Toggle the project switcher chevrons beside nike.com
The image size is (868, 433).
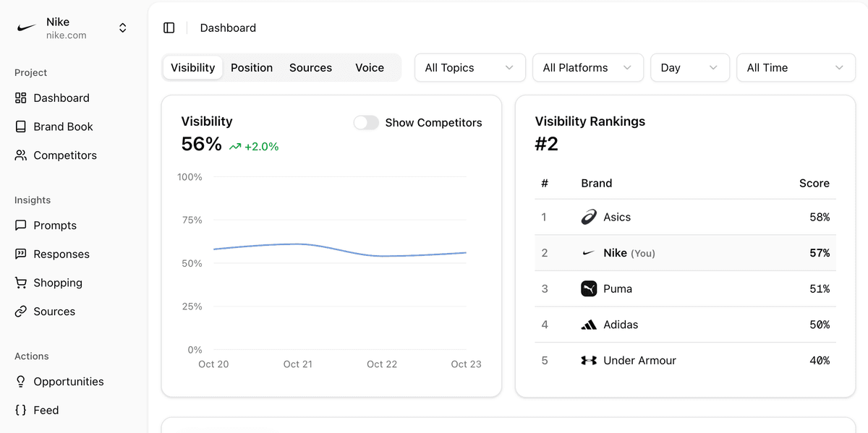tap(122, 27)
